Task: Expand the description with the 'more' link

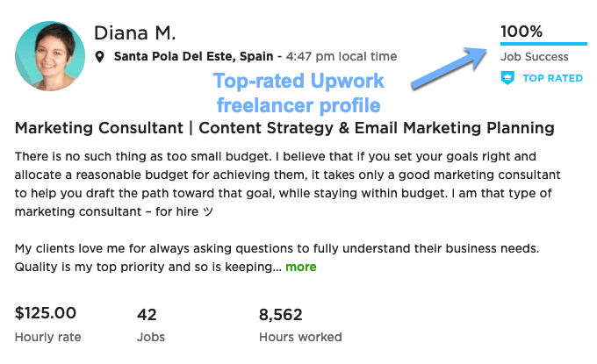Action: pyautogui.click(x=301, y=267)
